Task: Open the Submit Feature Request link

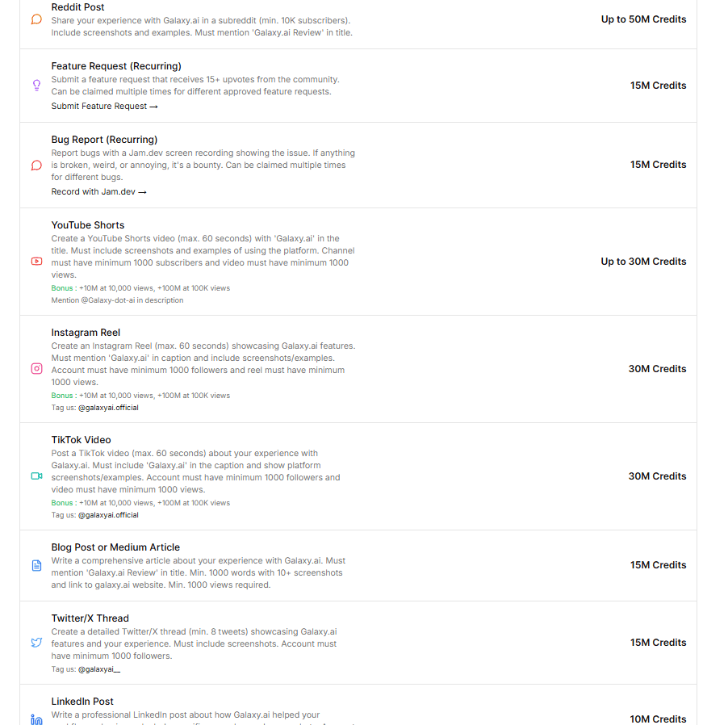Action: point(104,107)
